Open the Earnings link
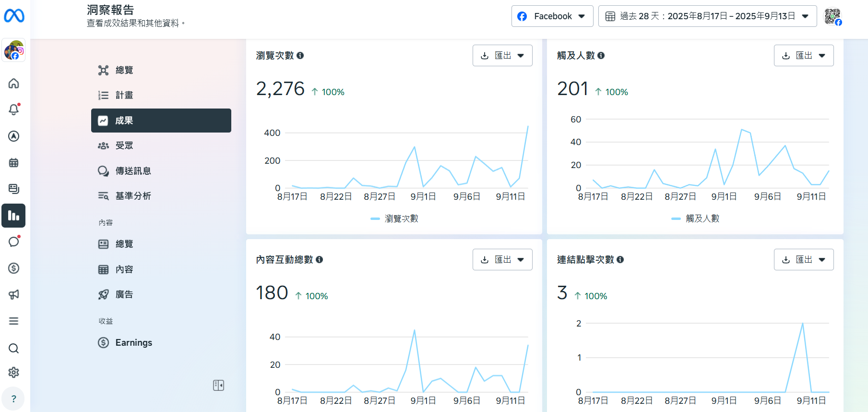Screen dimensions: 868x412 click(x=133, y=342)
